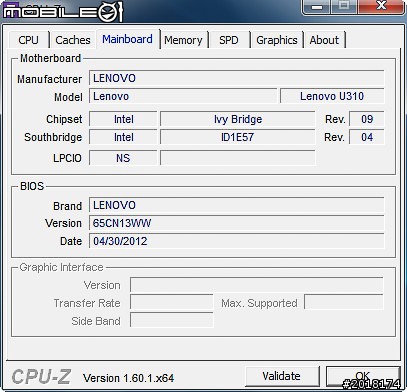407x392 pixels.
Task: Click the OK button
Action: [363, 376]
